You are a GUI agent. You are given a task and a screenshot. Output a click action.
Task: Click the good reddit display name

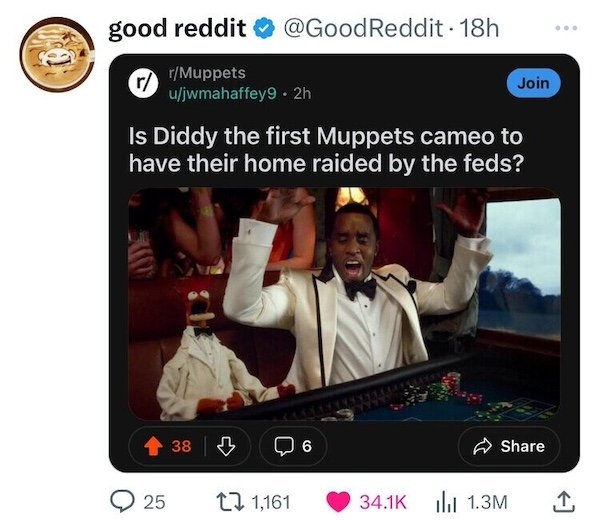coord(177,28)
